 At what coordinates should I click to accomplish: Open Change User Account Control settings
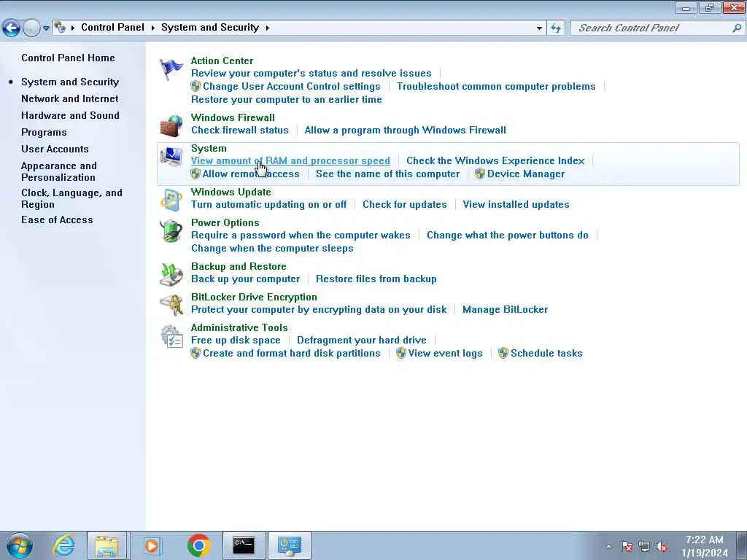(x=291, y=86)
